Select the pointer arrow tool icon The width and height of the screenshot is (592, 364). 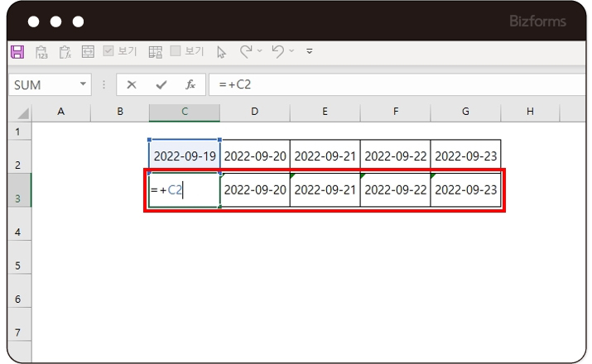[221, 51]
